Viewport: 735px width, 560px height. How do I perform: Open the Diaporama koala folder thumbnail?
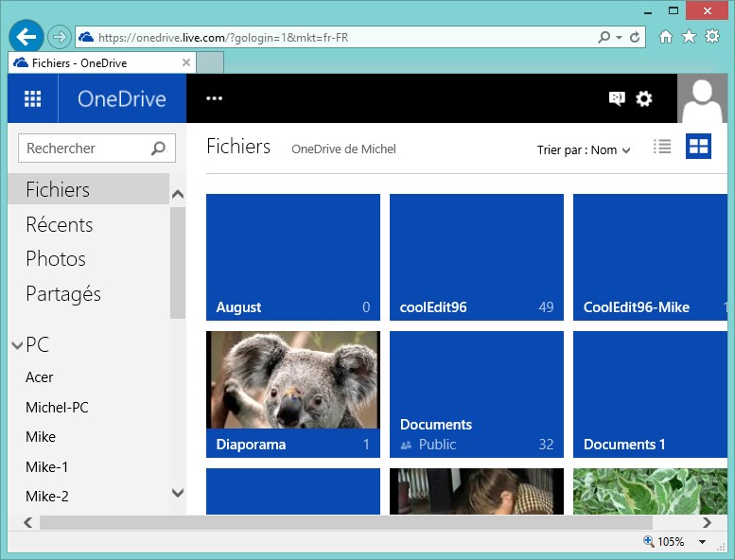click(x=292, y=381)
